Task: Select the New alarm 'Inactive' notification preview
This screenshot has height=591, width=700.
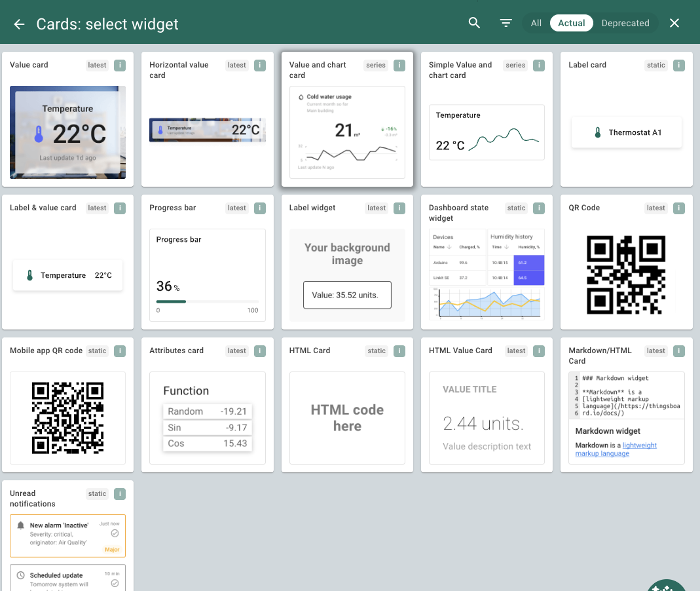Action: (x=68, y=536)
